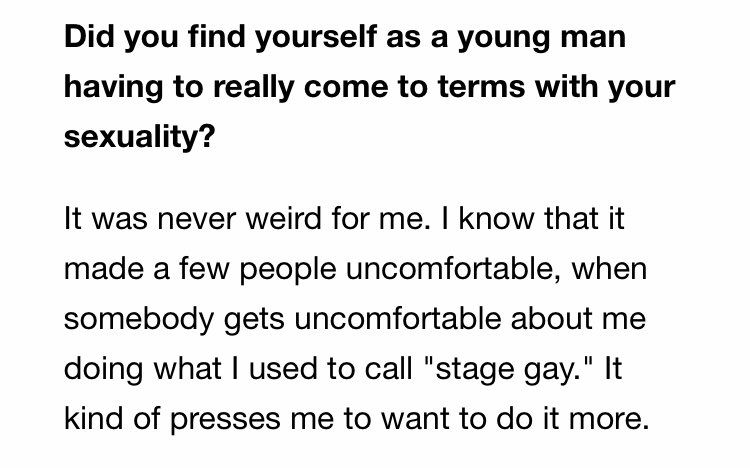The height and width of the screenshot is (468, 750).
Task: Click the bold word "sexuality?"
Action: (x=140, y=138)
